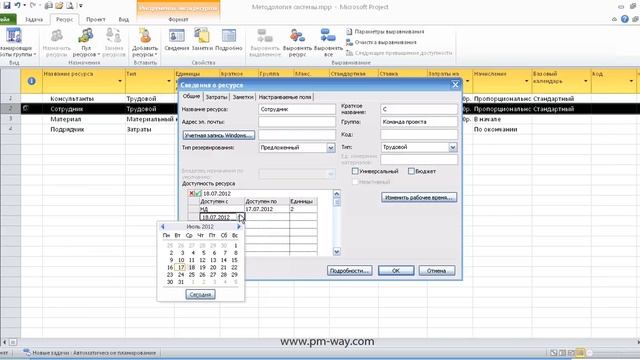Screen dimensions: 640x360
Task: Open the General tab in dialog
Action: coord(191,96)
